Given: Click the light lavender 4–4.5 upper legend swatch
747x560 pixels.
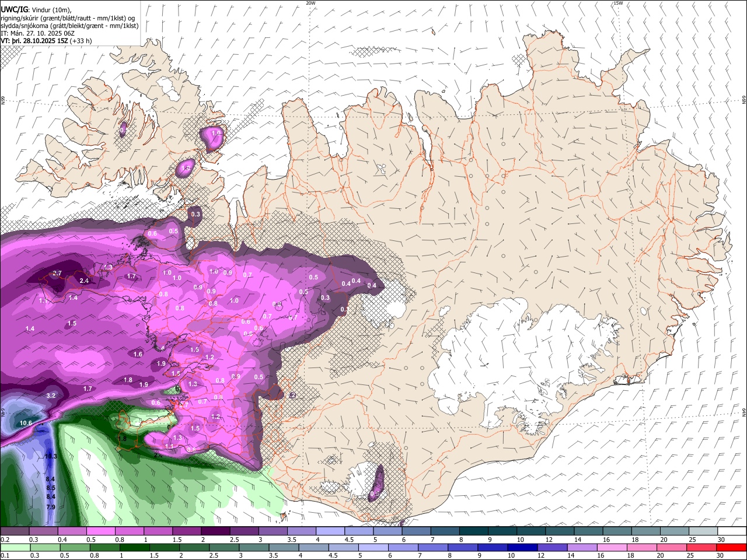Looking at the screenshot, I should tap(330, 531).
